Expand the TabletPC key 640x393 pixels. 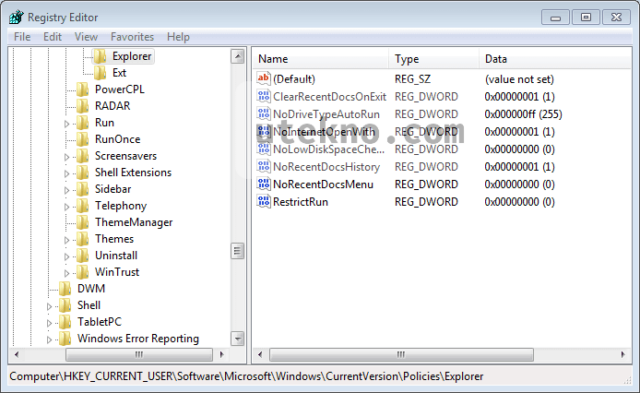pos(49,323)
